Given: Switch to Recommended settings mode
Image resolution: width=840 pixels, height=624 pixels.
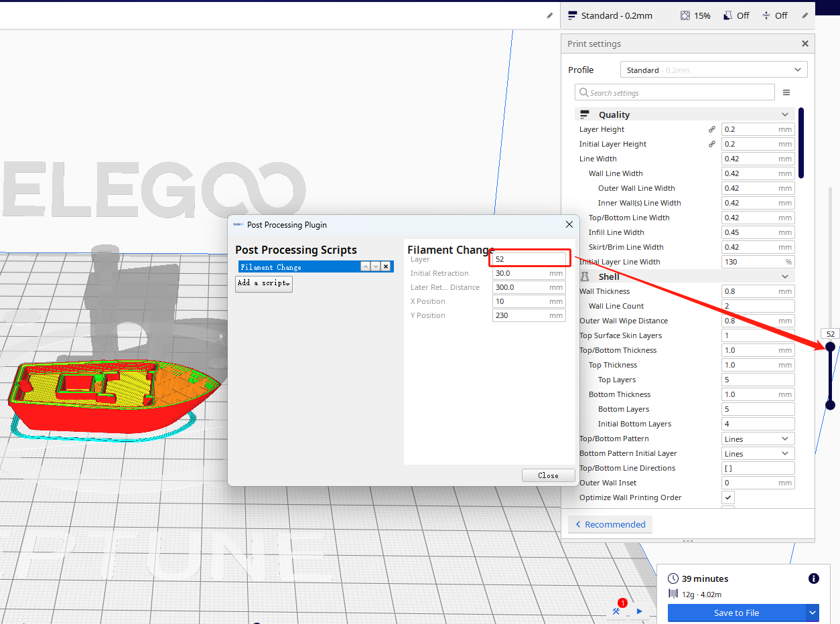Looking at the screenshot, I should 610,524.
